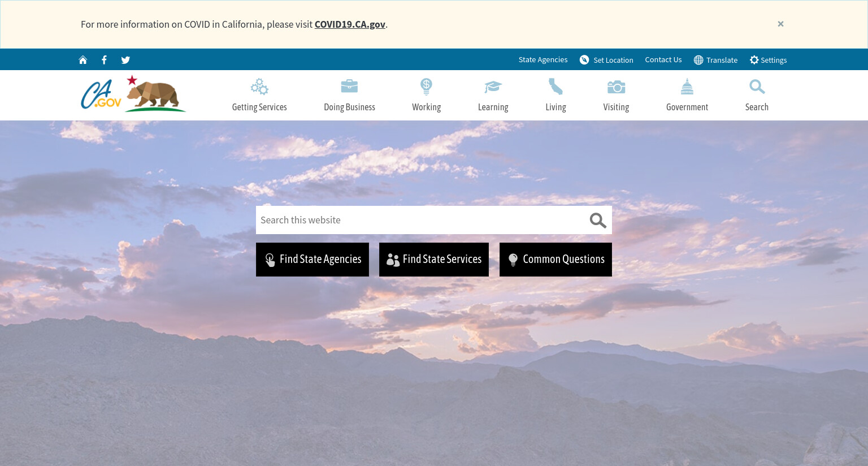Submit search with the magnifier button
Image resolution: width=868 pixels, height=466 pixels.
pyautogui.click(x=598, y=221)
